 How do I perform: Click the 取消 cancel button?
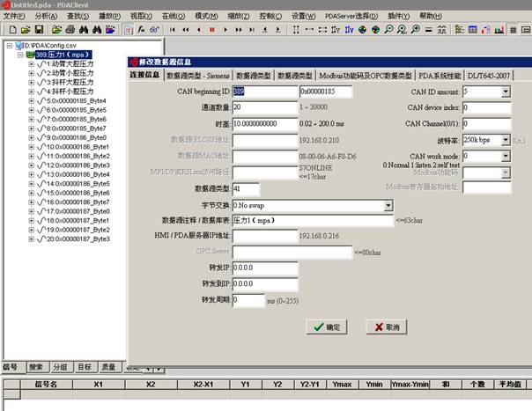(x=387, y=327)
